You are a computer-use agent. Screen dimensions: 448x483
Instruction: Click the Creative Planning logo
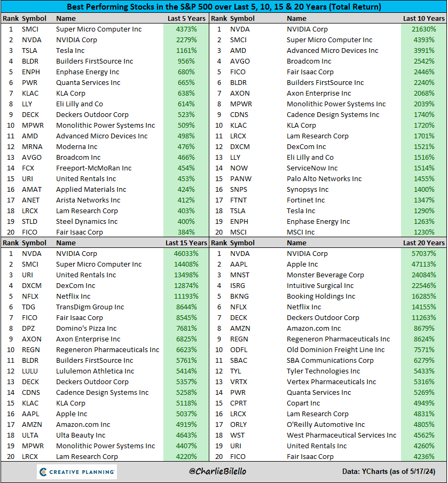pyautogui.click(x=77, y=472)
